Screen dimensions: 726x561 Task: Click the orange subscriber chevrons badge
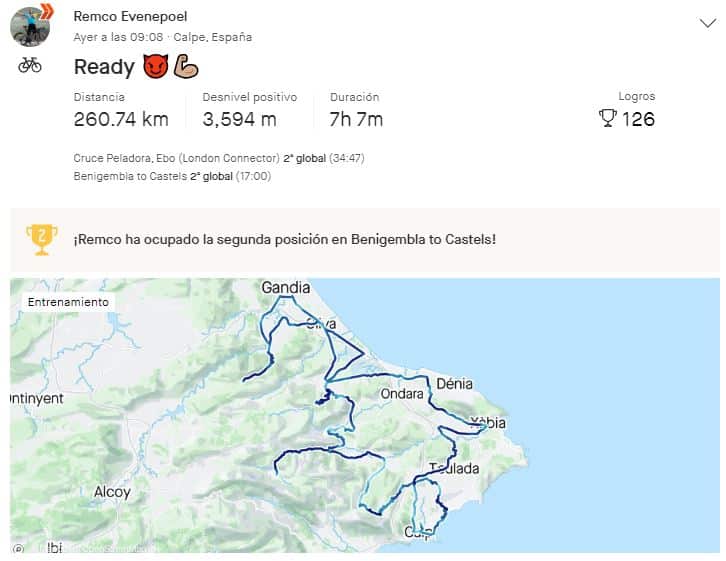(46, 12)
